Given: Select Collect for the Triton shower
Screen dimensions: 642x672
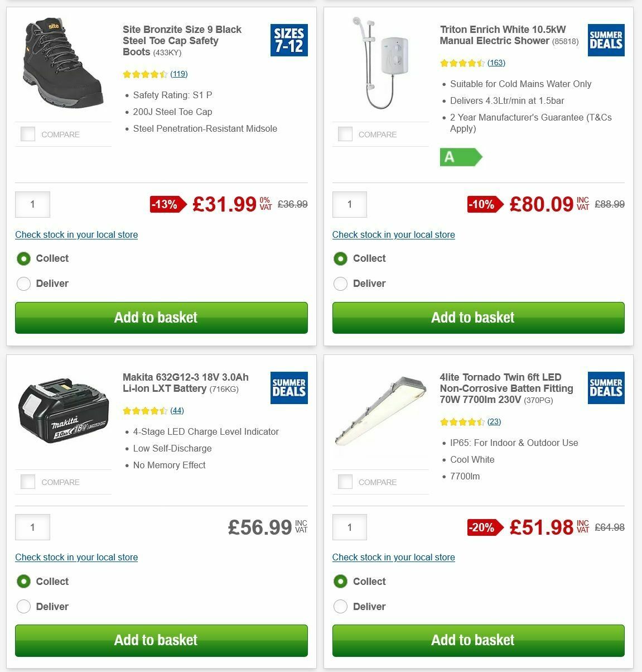Looking at the screenshot, I should coord(340,258).
